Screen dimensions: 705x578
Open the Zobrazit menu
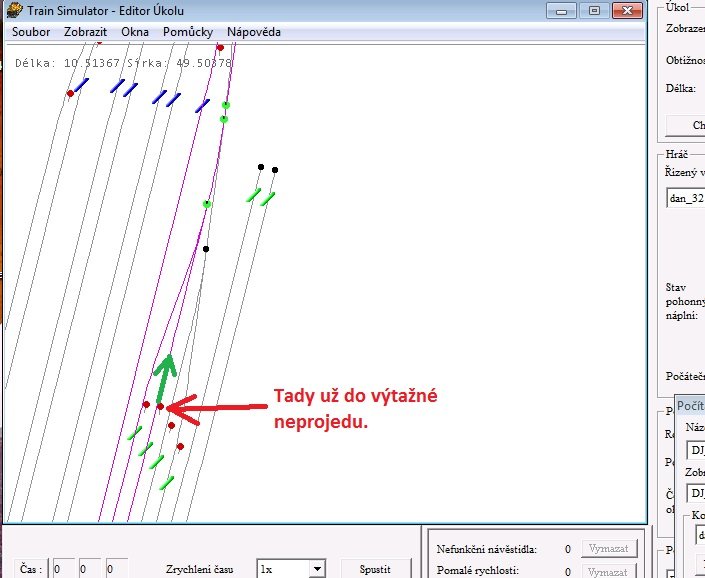[85, 32]
